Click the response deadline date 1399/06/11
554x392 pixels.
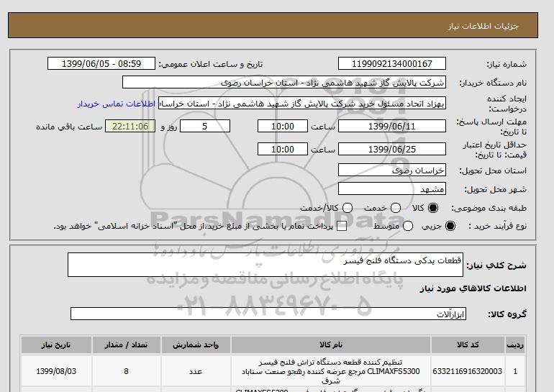pos(392,126)
